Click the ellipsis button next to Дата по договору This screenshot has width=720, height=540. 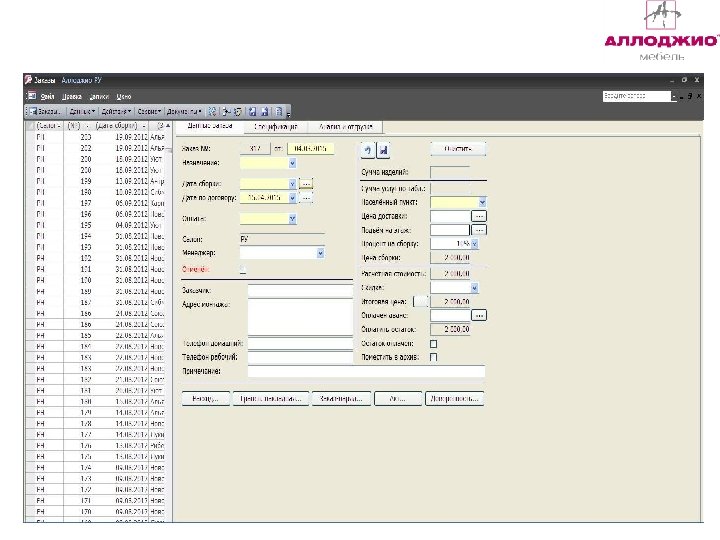tap(306, 198)
